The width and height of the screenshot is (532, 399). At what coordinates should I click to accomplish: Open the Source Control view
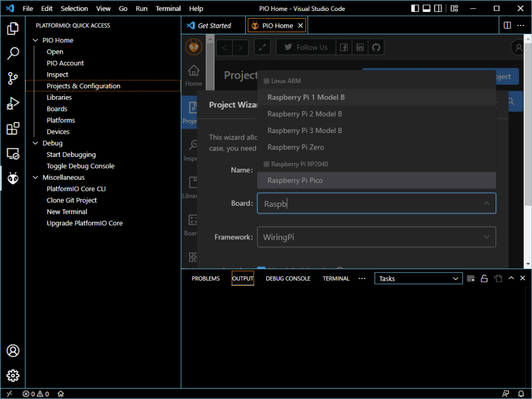click(x=12, y=78)
